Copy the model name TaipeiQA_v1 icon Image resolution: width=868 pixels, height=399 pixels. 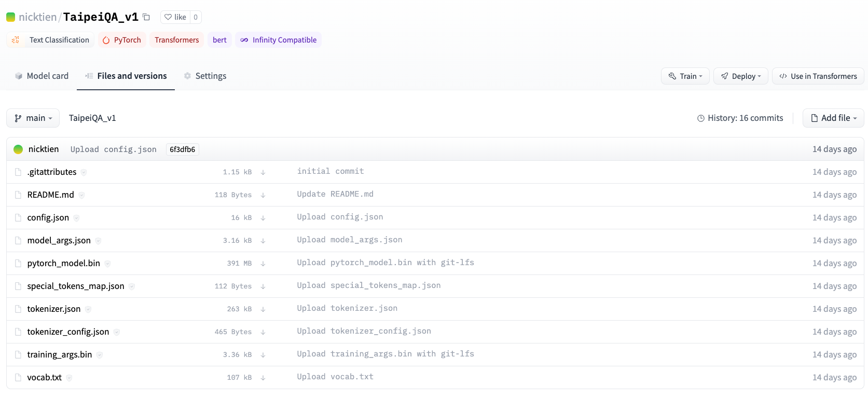pyautogui.click(x=146, y=17)
